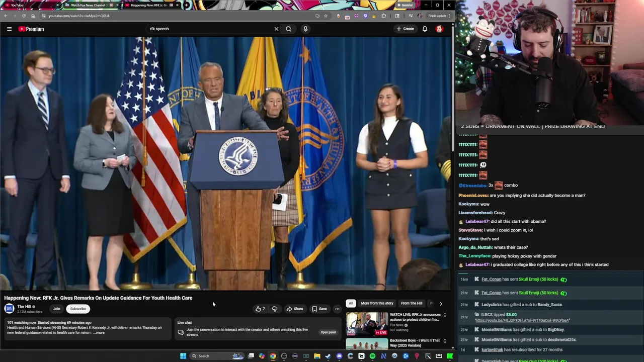The height and width of the screenshot is (362, 644).
Task: Select the 'All' filter chip
Action: 351,303
